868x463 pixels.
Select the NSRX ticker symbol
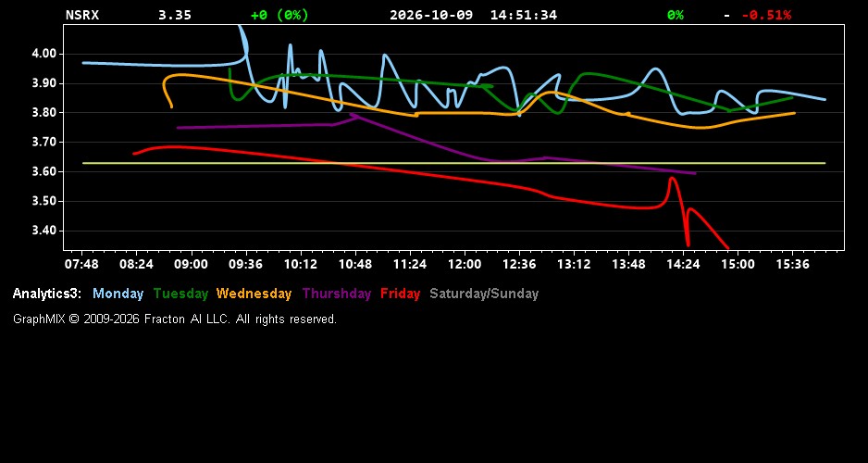point(82,15)
